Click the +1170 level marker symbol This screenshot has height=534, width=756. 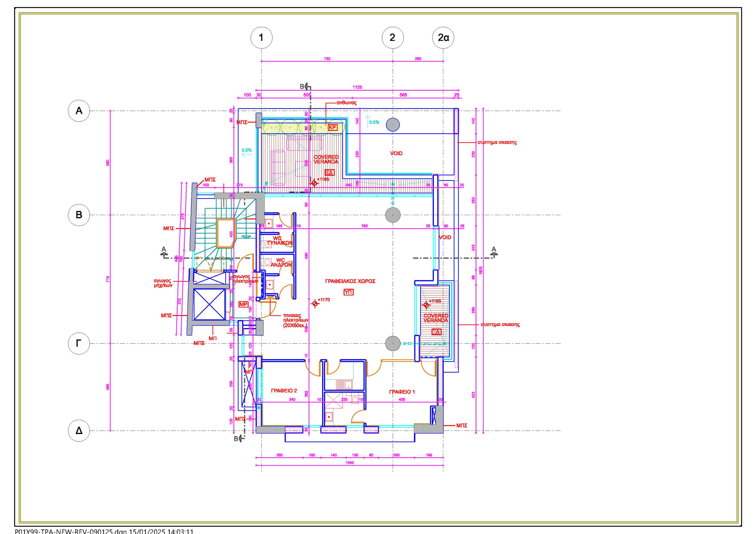[x=315, y=303]
